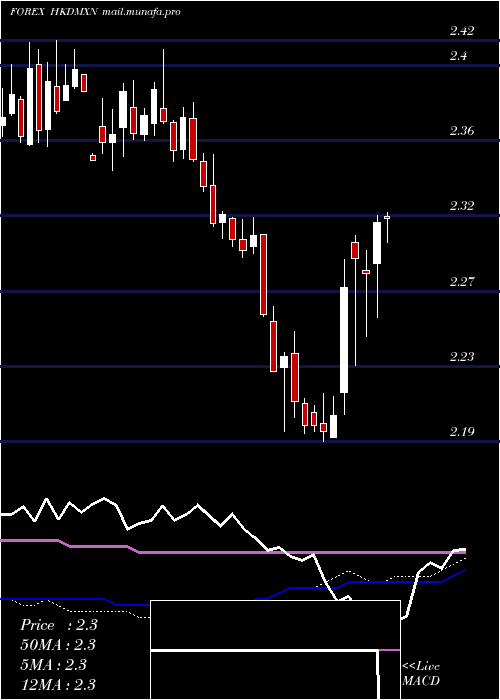Image resolution: width=500 pixels, height=700 pixels.
Task: Click the 2.27 price axis label
Action: click(462, 281)
